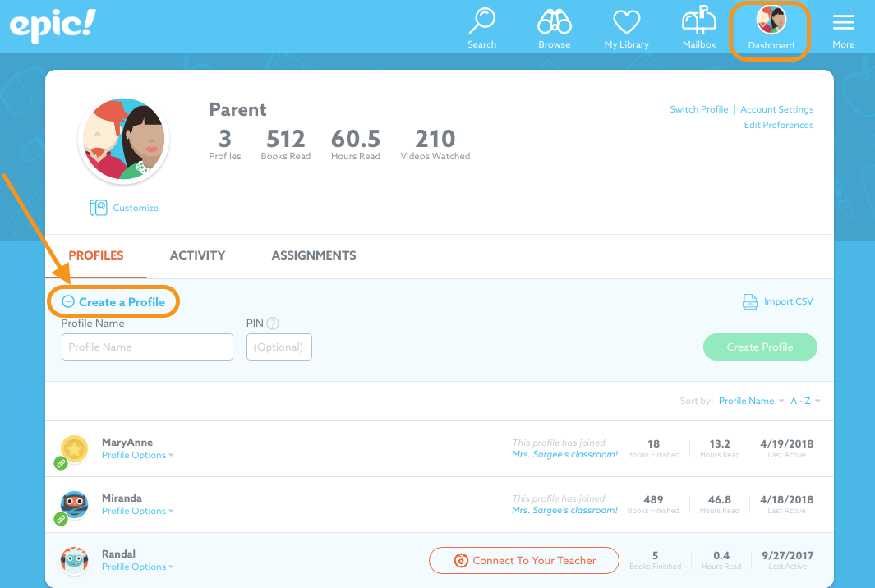The height and width of the screenshot is (588, 875).
Task: Click Miranda's 46.8 Hours Read value
Action: click(x=720, y=500)
